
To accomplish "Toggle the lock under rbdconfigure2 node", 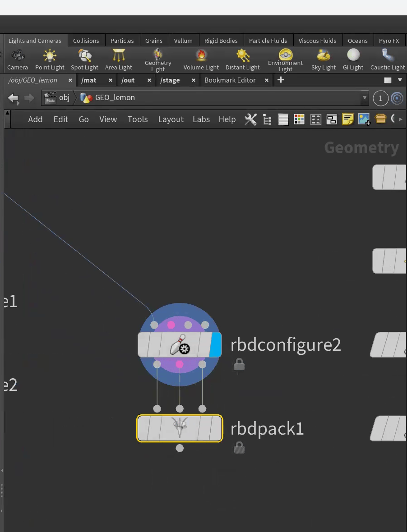I will pos(239,365).
